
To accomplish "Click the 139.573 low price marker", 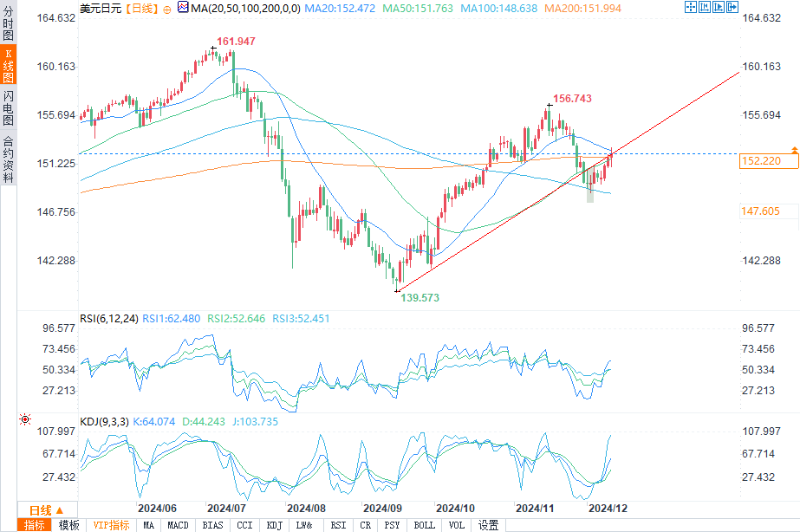I will tap(420, 298).
